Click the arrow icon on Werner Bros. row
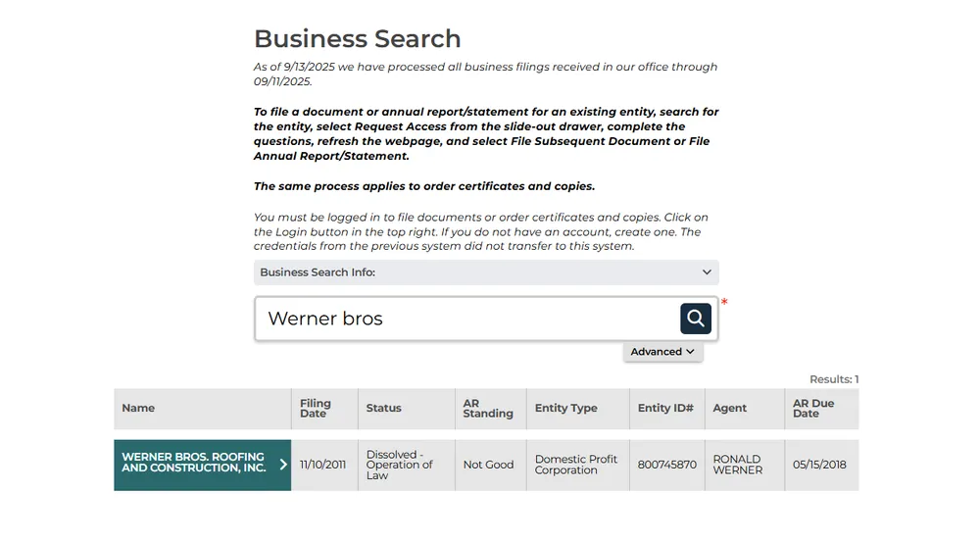 283,465
